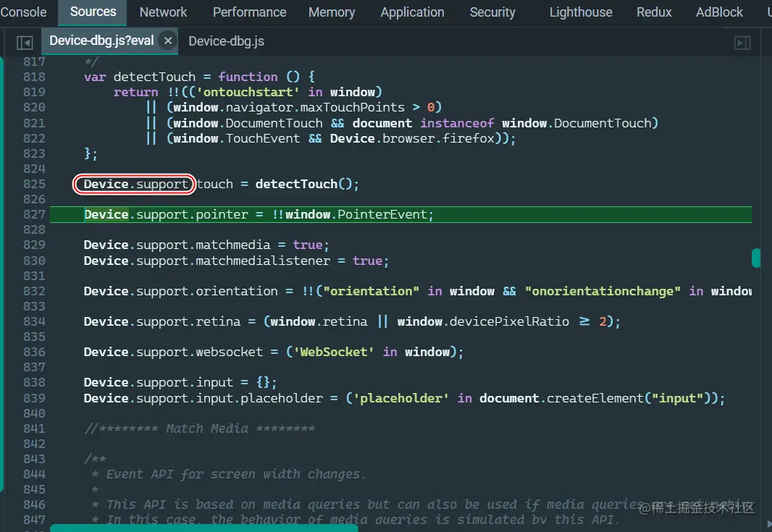The width and height of the screenshot is (772, 532).
Task: Set breakpoint on line number 839
Action: (x=34, y=397)
